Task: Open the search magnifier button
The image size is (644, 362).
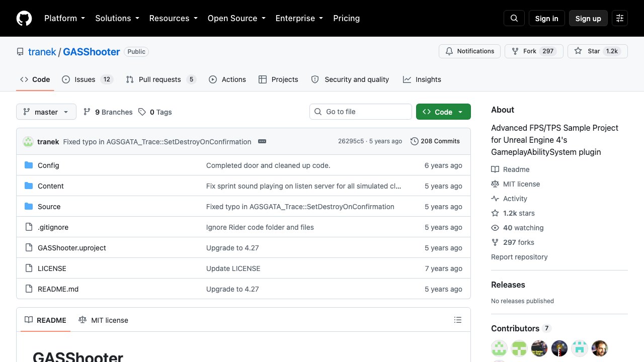Action: (514, 19)
